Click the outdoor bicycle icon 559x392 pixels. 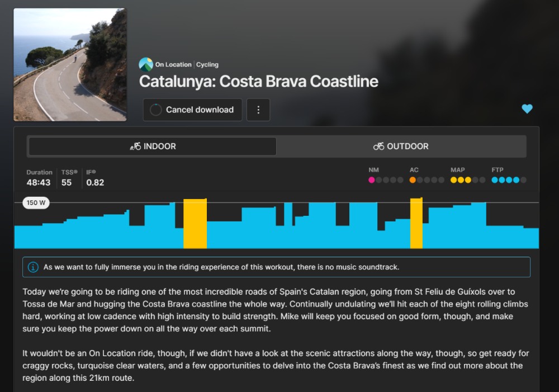[379, 147]
